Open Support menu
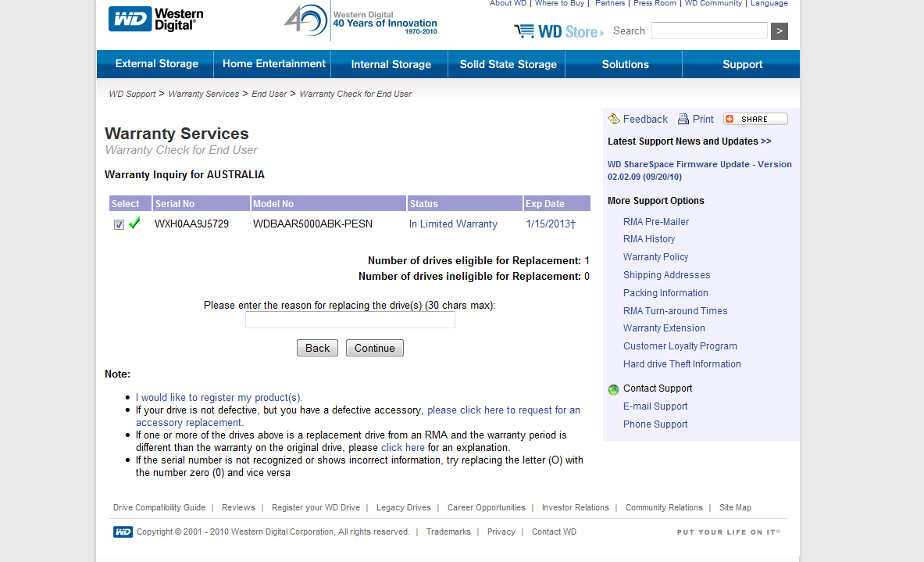 [x=742, y=64]
